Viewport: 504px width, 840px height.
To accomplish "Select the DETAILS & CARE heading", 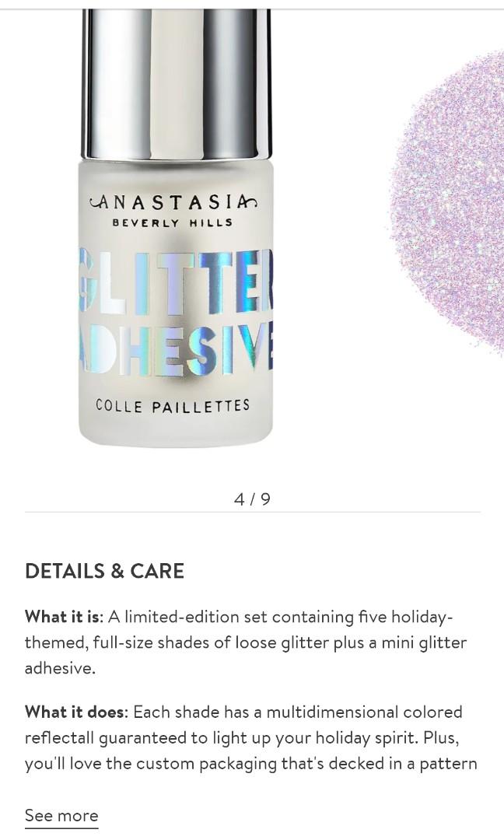I will tap(104, 571).
